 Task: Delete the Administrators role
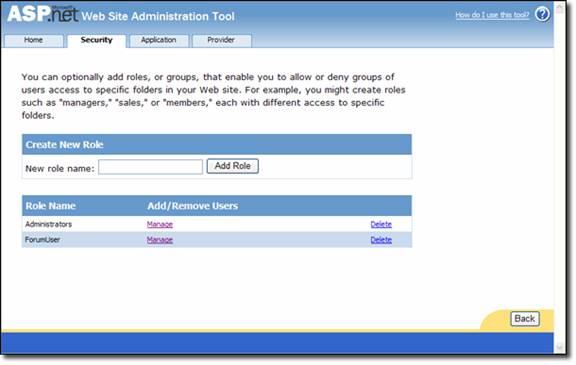click(x=381, y=224)
